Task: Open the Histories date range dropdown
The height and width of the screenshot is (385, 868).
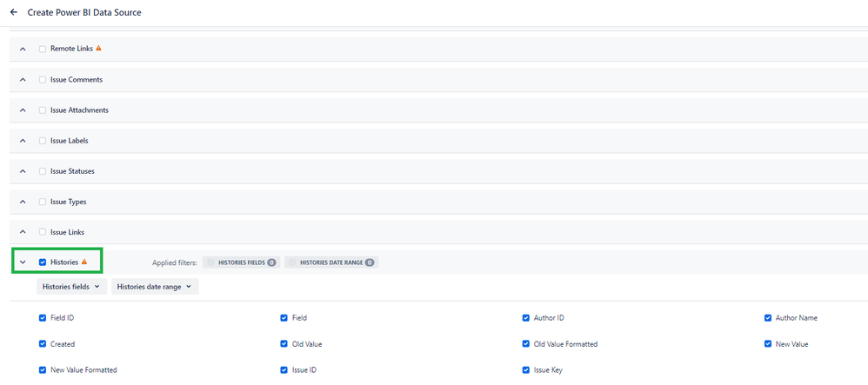Action: pyautogui.click(x=155, y=287)
